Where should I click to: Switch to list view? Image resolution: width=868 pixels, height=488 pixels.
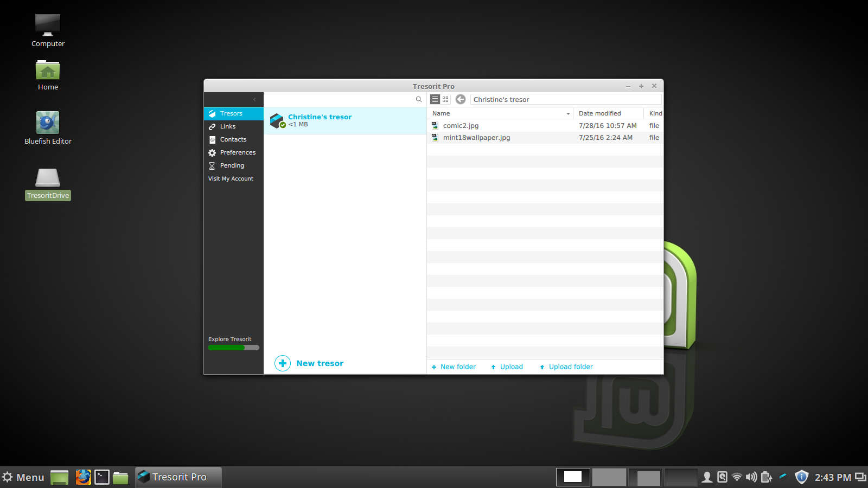tap(435, 99)
